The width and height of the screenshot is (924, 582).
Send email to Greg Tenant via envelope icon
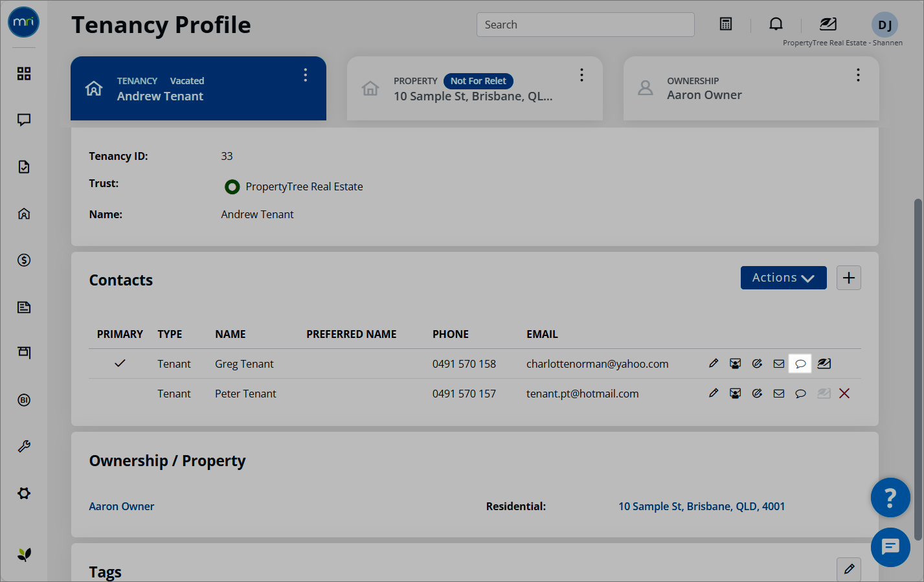[779, 364]
